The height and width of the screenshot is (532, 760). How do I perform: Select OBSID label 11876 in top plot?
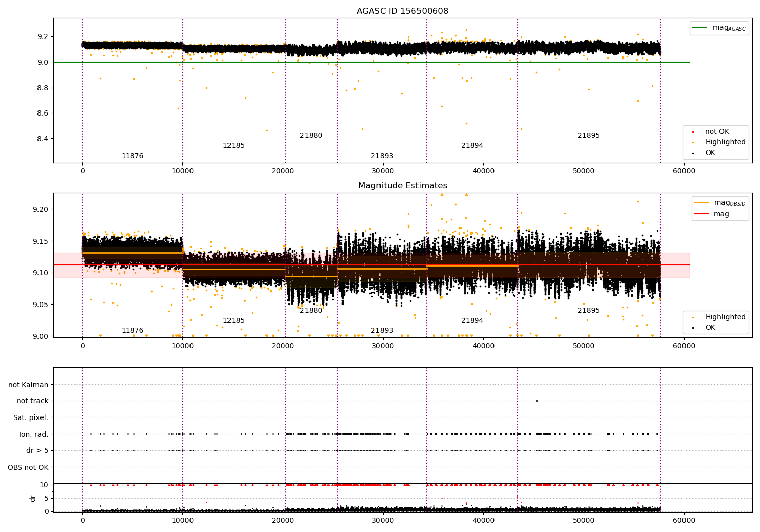click(132, 156)
